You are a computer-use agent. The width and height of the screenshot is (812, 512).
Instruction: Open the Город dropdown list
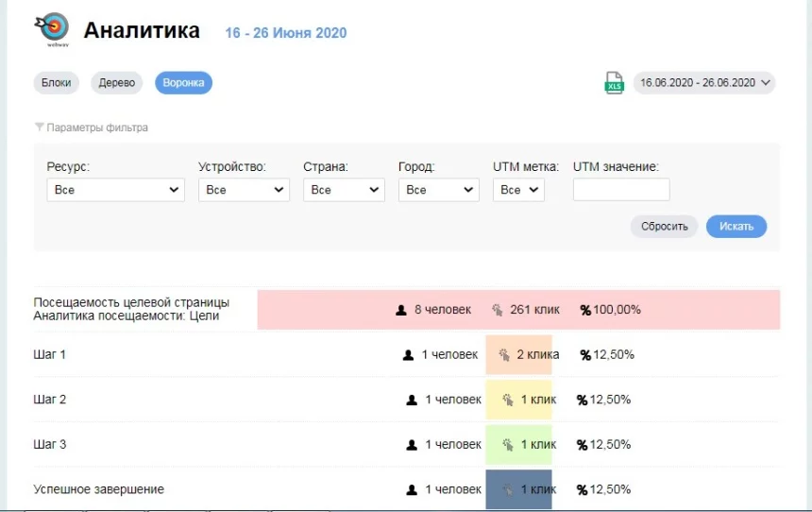(x=438, y=190)
